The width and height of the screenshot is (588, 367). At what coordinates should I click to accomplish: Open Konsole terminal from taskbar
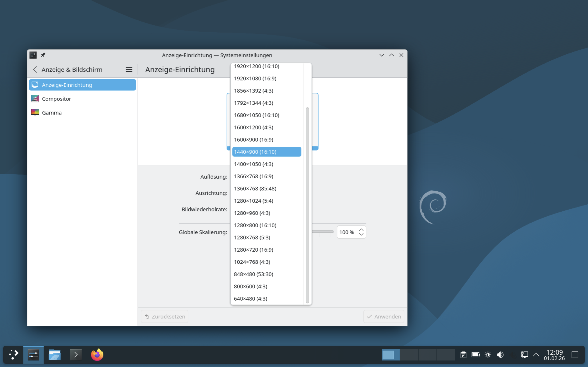click(76, 355)
